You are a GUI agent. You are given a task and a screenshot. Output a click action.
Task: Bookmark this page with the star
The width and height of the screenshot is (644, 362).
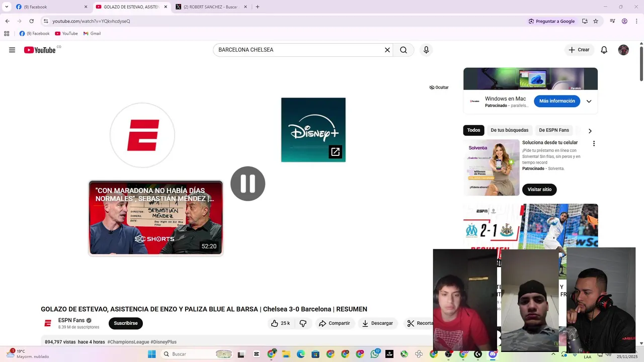(x=596, y=21)
